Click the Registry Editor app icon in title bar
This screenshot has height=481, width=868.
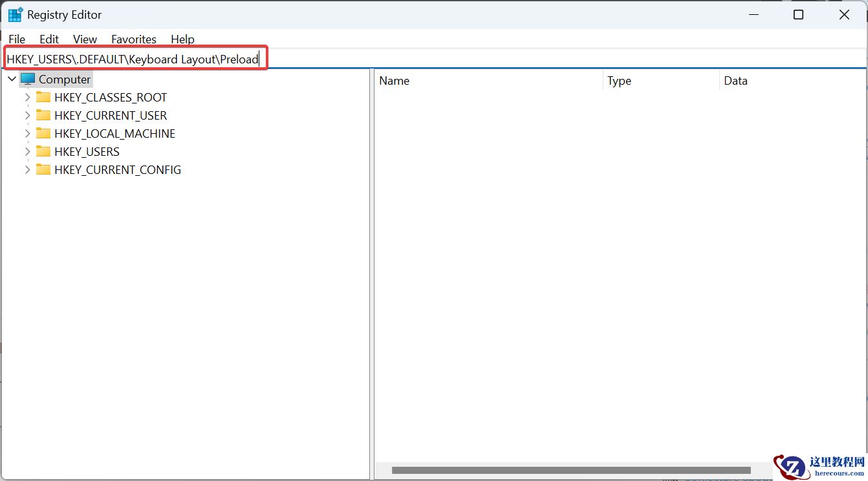pos(15,15)
